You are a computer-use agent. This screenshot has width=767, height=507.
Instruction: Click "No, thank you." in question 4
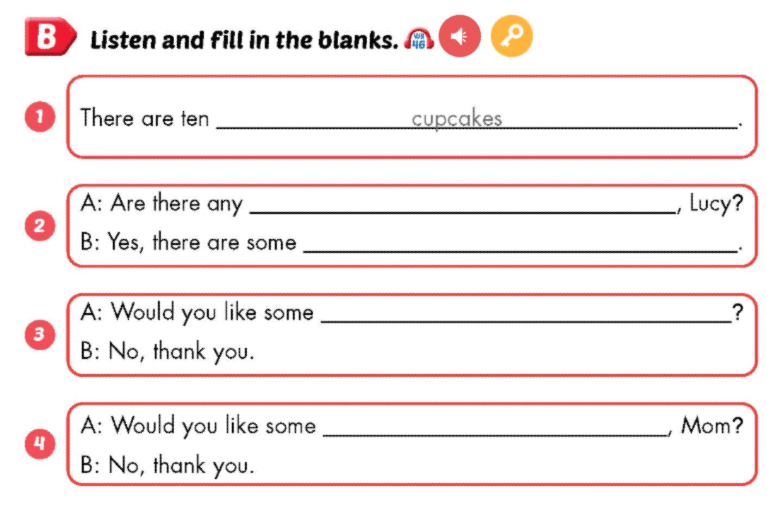pyautogui.click(x=167, y=465)
